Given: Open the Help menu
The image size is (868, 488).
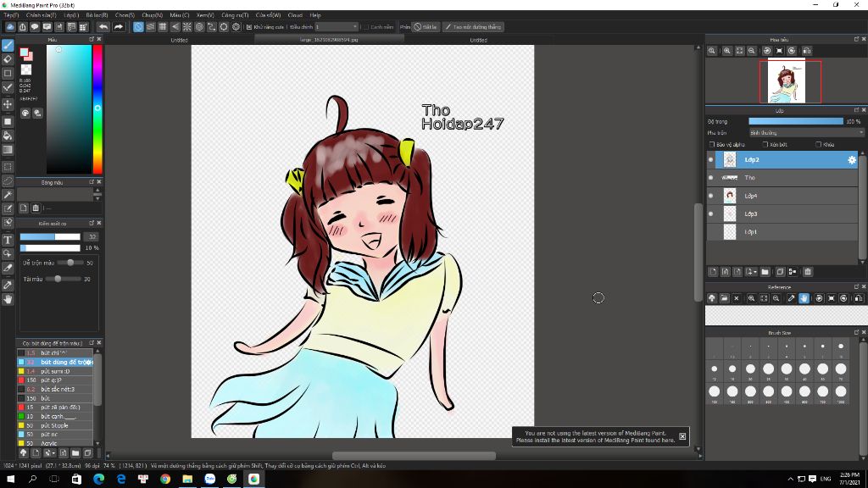Looking at the screenshot, I should pyautogui.click(x=315, y=15).
